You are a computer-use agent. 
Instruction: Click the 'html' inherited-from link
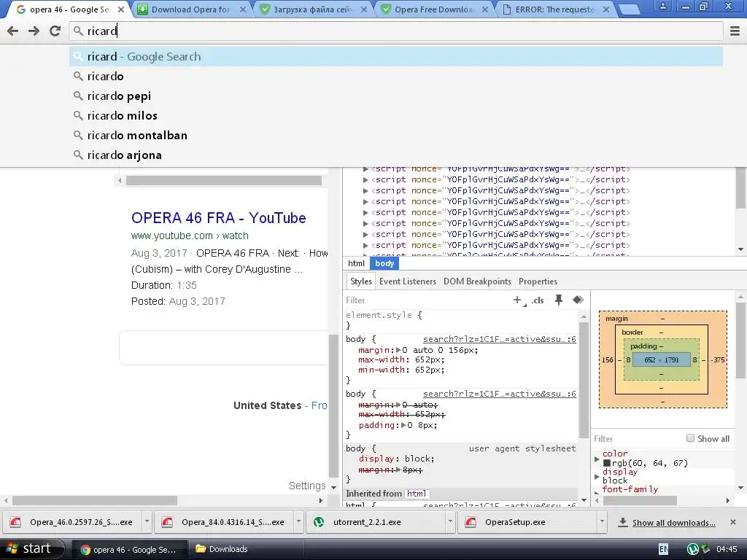[417, 494]
